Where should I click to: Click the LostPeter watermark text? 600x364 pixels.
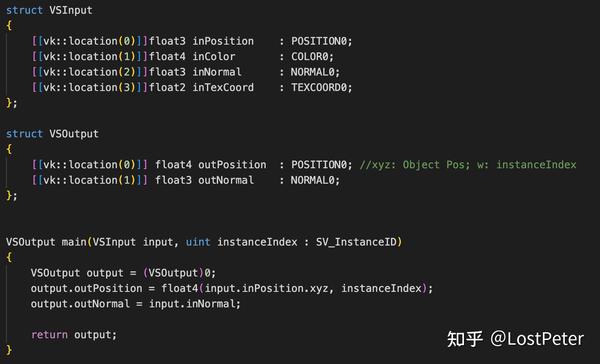[536, 339]
